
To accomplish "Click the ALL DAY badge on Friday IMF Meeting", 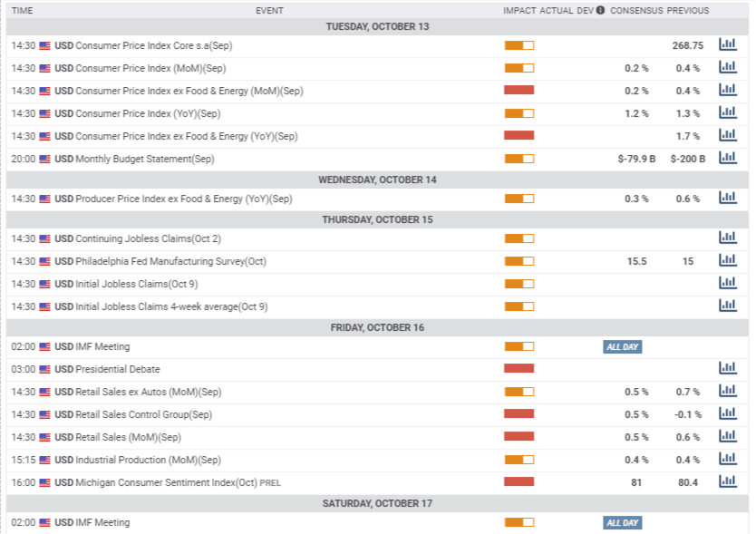I will pos(623,346).
